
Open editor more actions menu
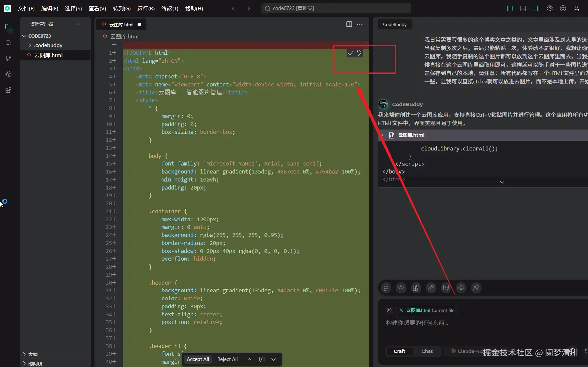[360, 24]
